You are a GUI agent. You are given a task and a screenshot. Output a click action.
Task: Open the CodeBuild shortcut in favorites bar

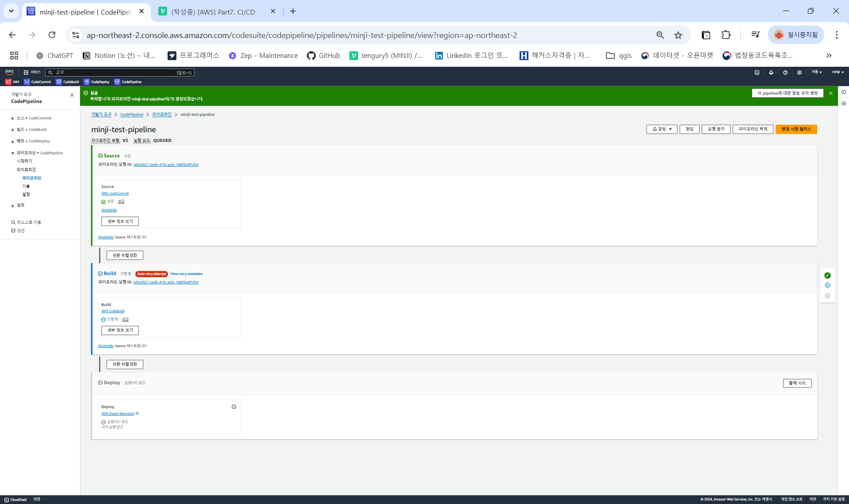point(67,82)
